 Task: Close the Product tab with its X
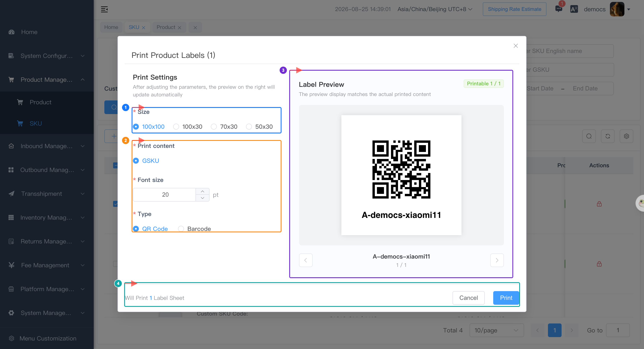(180, 28)
